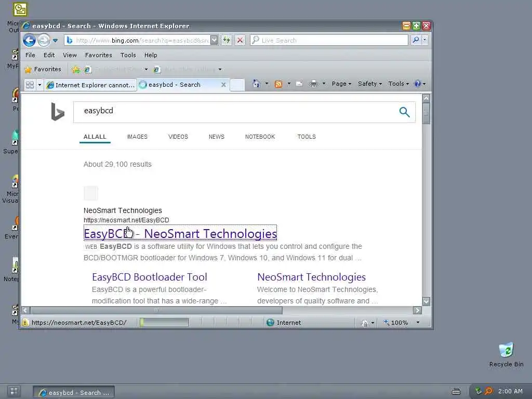Go back with the Back arrow button

click(x=30, y=41)
